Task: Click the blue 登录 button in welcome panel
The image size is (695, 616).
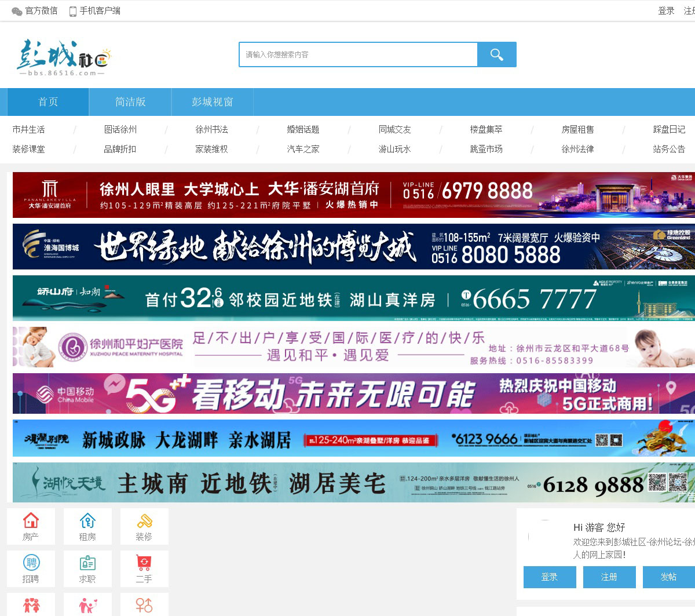Action: pyautogui.click(x=549, y=577)
